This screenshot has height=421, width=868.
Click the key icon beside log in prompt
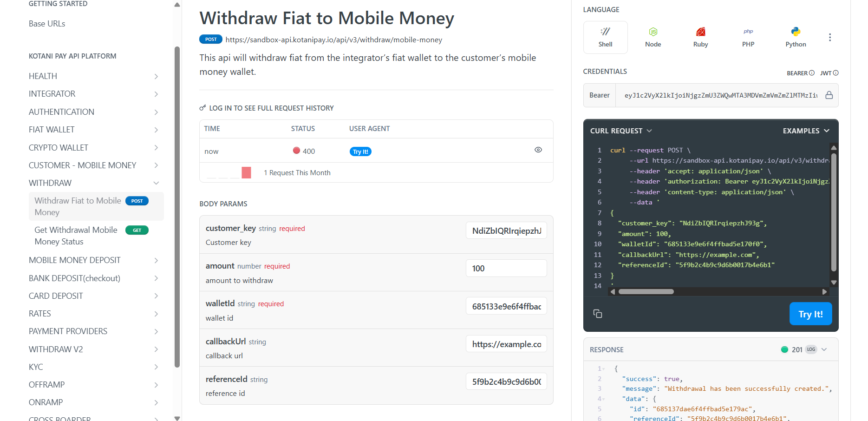point(202,108)
